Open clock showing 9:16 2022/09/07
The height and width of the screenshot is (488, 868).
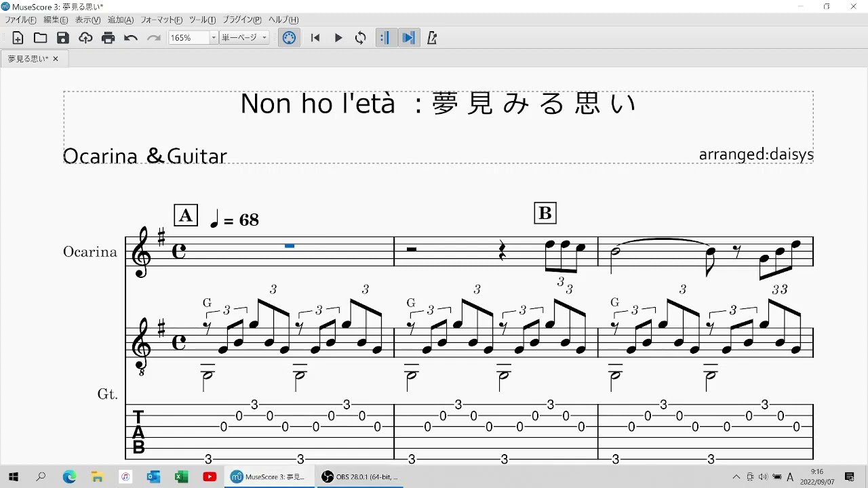pyautogui.click(x=816, y=476)
